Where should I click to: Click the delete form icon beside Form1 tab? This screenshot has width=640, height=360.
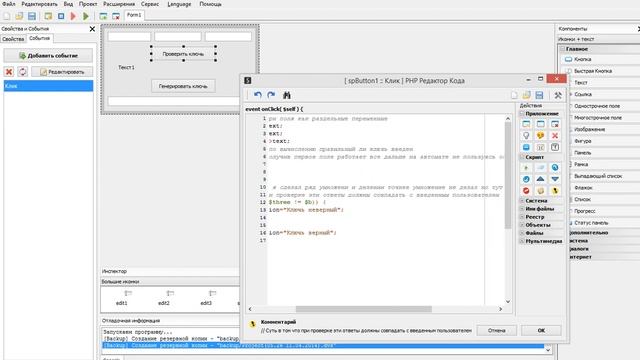pyautogui.click(x=116, y=16)
